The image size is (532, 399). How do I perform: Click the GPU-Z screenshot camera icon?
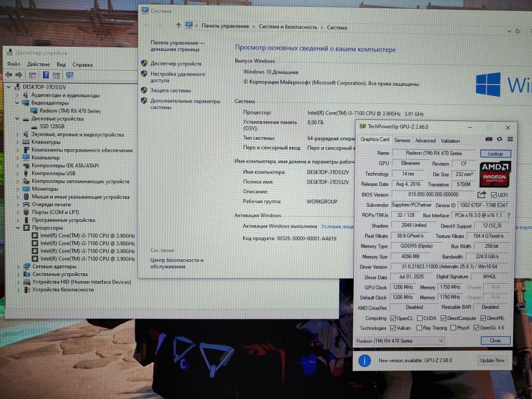(488, 139)
